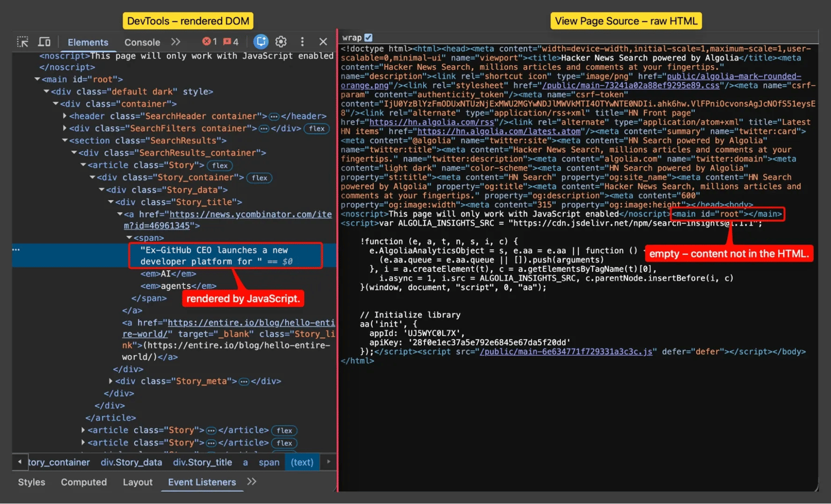Collapse the div class="default dark" node
Screen dimensions: 831x504
click(47, 91)
